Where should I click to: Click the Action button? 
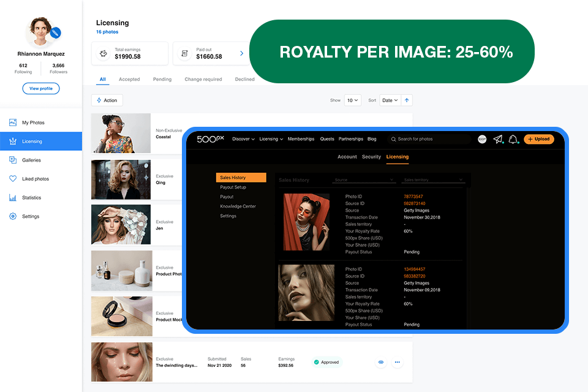(107, 100)
